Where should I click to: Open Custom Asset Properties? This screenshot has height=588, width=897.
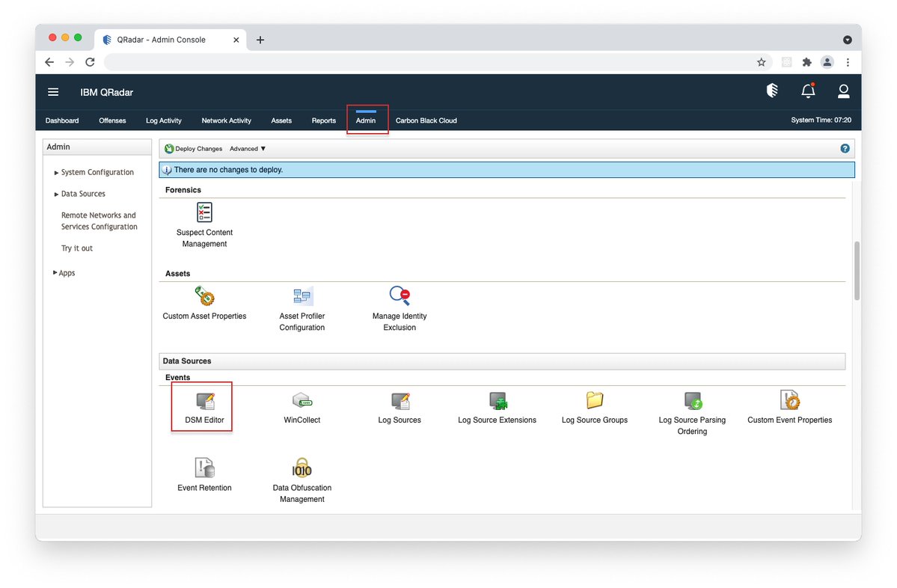point(204,303)
